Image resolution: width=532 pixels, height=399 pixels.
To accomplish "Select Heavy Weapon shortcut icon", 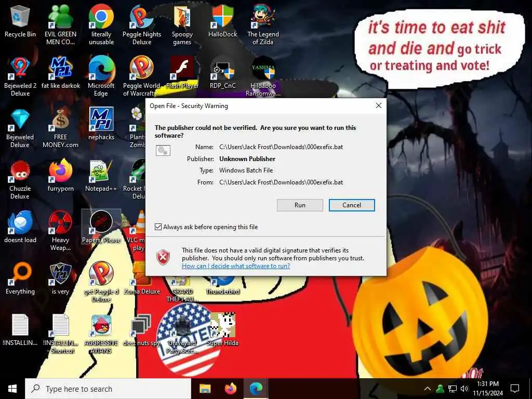I will [60, 230].
